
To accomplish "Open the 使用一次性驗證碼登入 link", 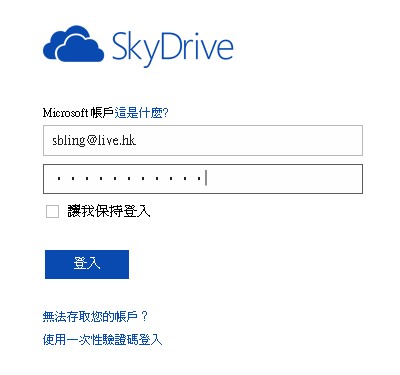I will click(x=102, y=340).
